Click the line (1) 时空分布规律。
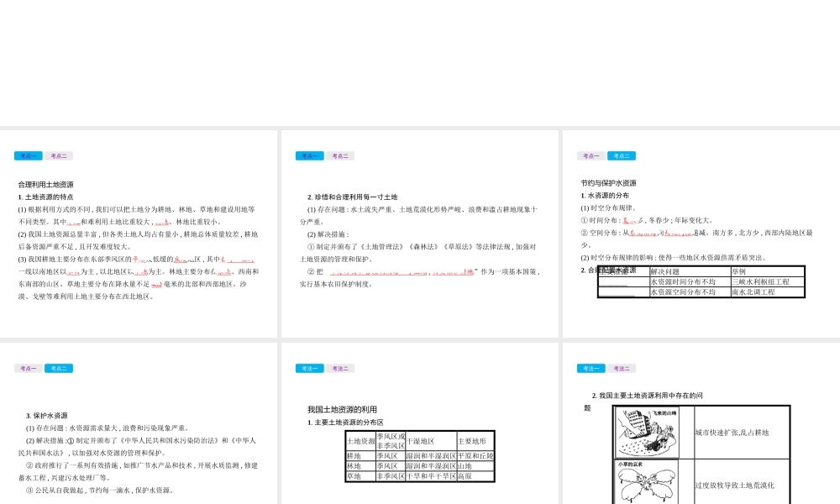 click(608, 207)
